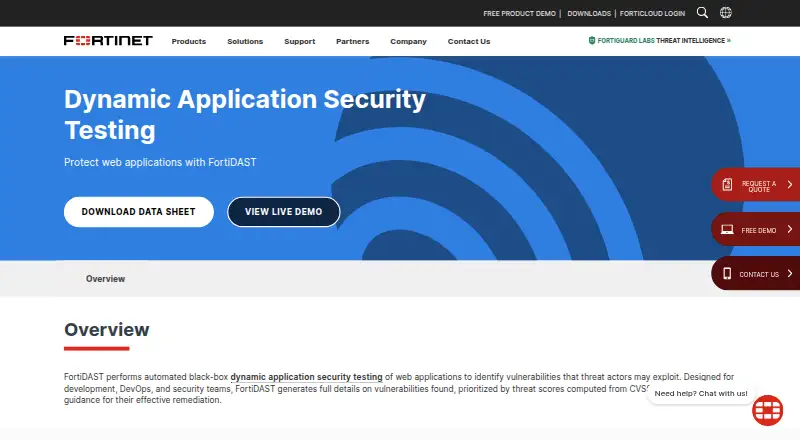Click the globe language selector icon
The image size is (800, 440).
coord(726,13)
